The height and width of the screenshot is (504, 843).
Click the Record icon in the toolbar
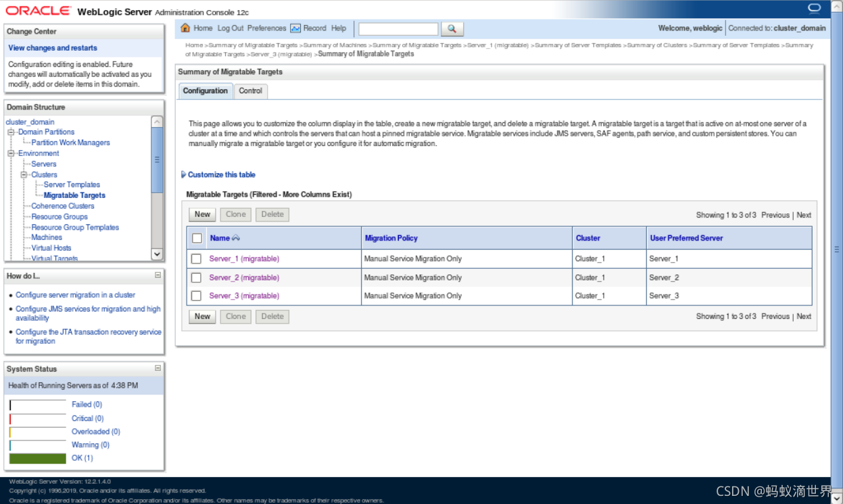click(x=295, y=28)
